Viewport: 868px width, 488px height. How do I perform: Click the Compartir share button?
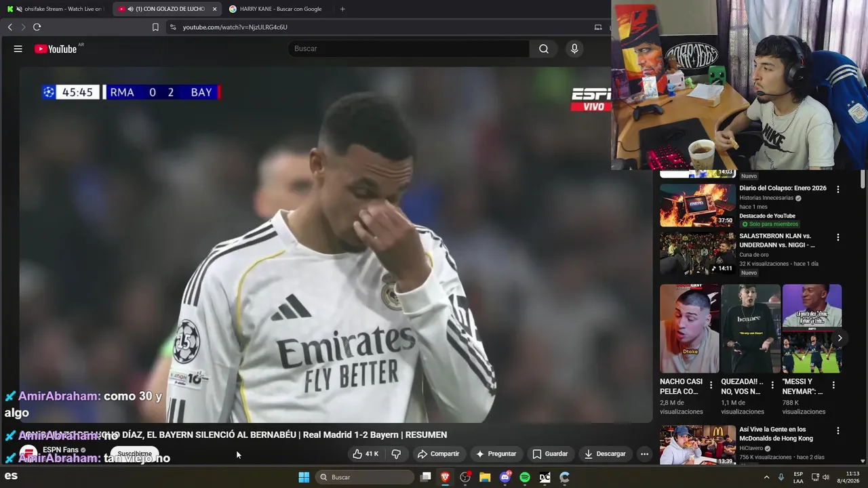(x=438, y=454)
